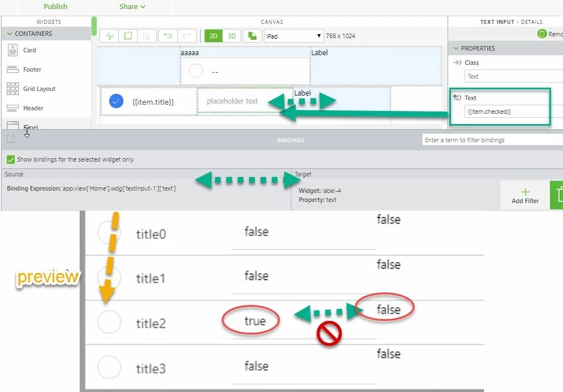Toggle the title0 row checkbox in preview
Image resolution: width=563 pixels, height=392 pixels.
(x=109, y=233)
